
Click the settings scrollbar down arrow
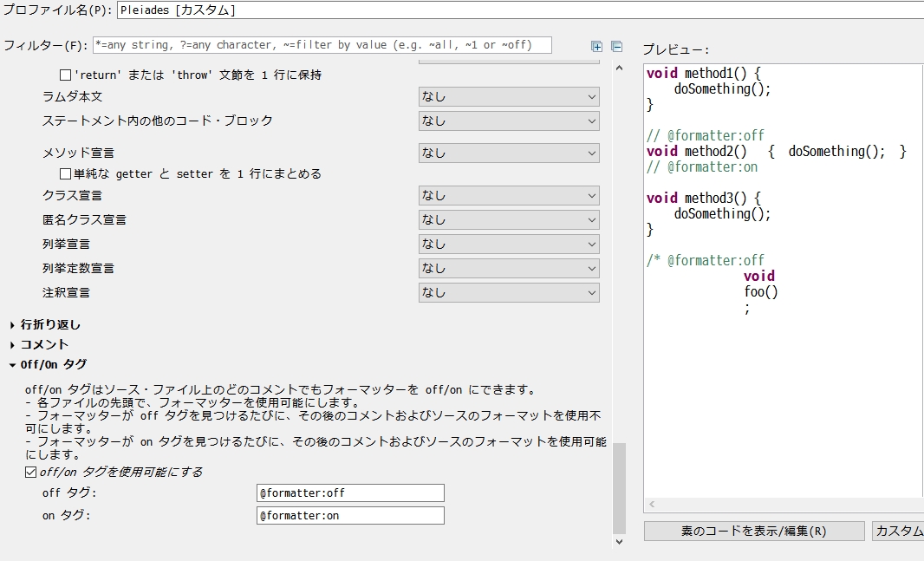(619, 542)
